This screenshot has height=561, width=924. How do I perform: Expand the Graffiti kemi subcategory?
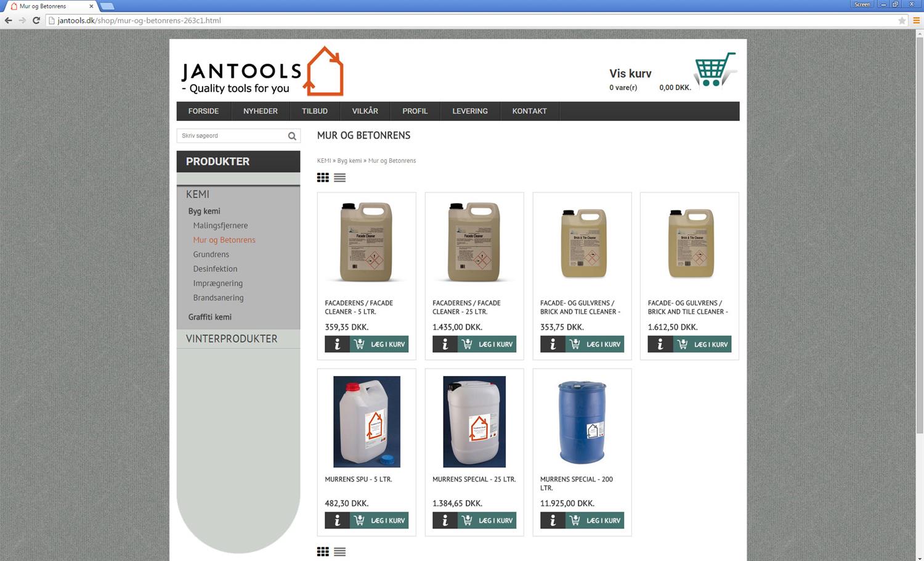(x=210, y=317)
